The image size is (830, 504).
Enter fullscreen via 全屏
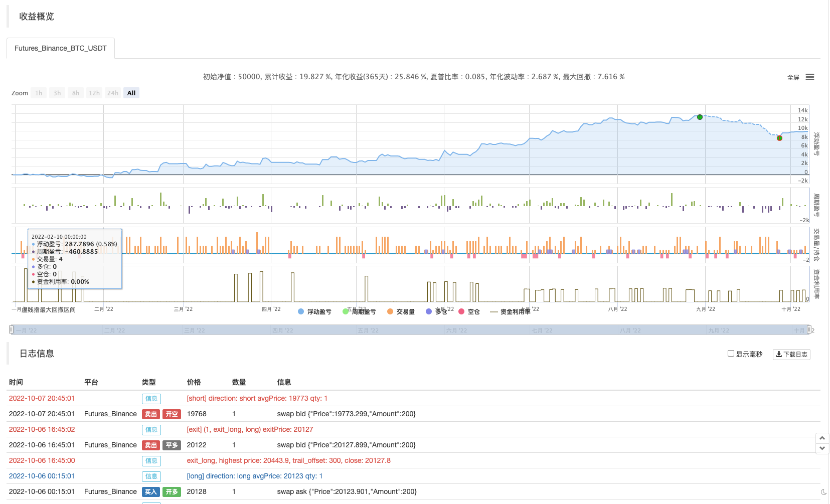[793, 77]
